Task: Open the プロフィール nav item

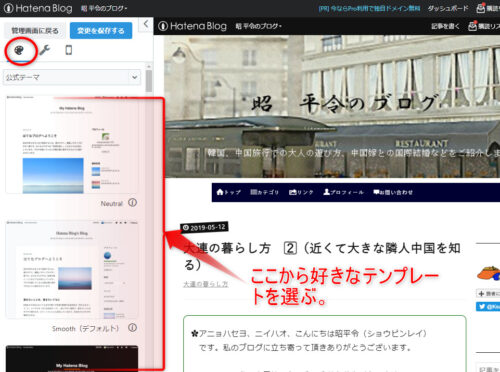Action: [x=343, y=192]
